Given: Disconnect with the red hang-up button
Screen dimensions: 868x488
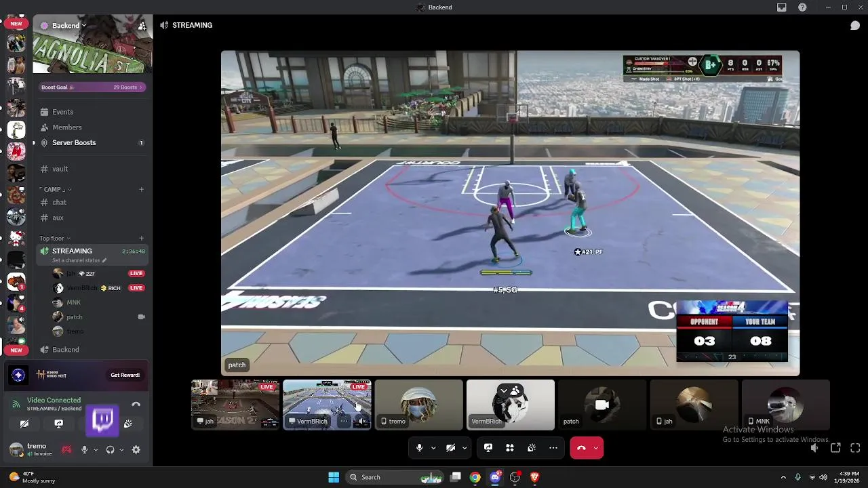Looking at the screenshot, I should (581, 447).
